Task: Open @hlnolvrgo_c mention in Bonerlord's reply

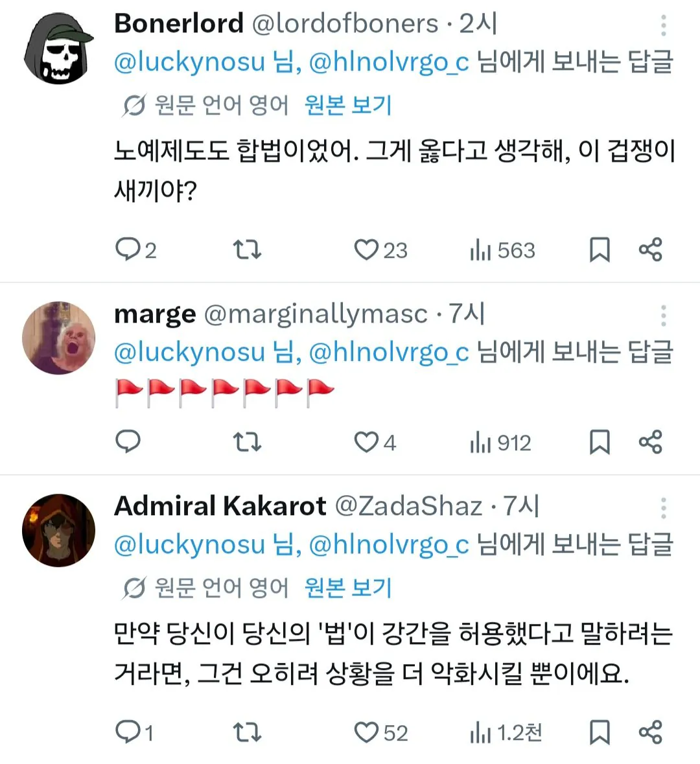Action: (x=388, y=62)
